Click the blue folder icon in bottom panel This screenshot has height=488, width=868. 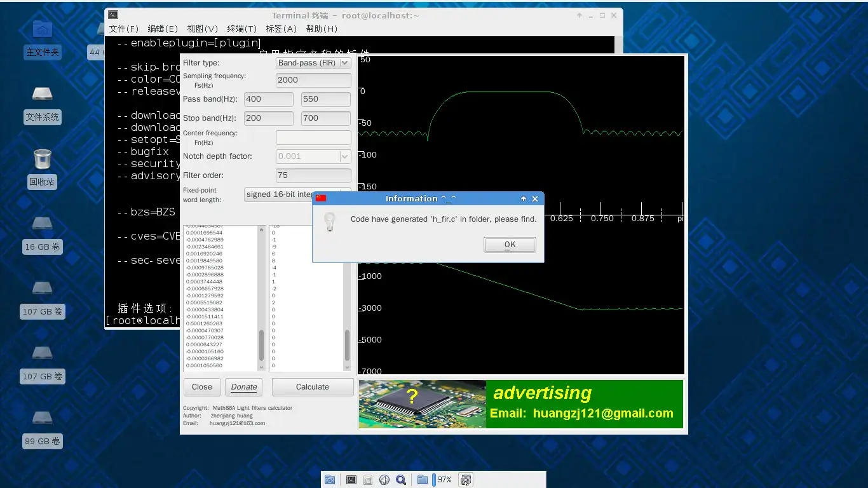(423, 480)
